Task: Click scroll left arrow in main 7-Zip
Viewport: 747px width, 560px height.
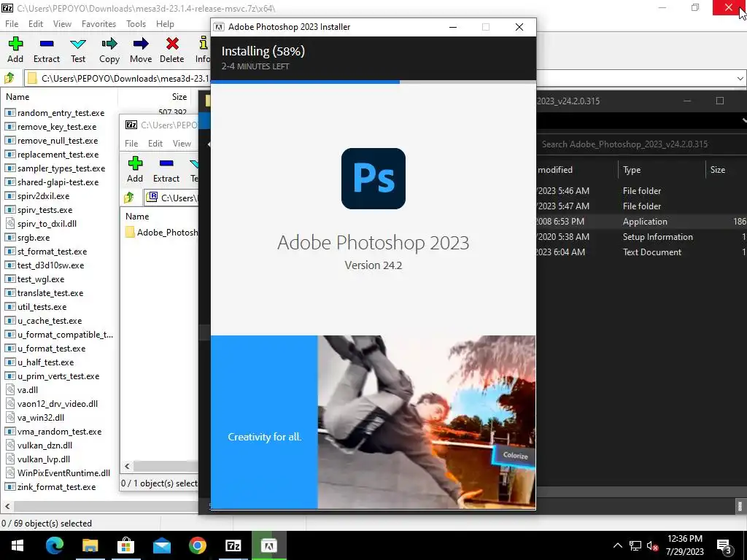Action: pyautogui.click(x=7, y=506)
